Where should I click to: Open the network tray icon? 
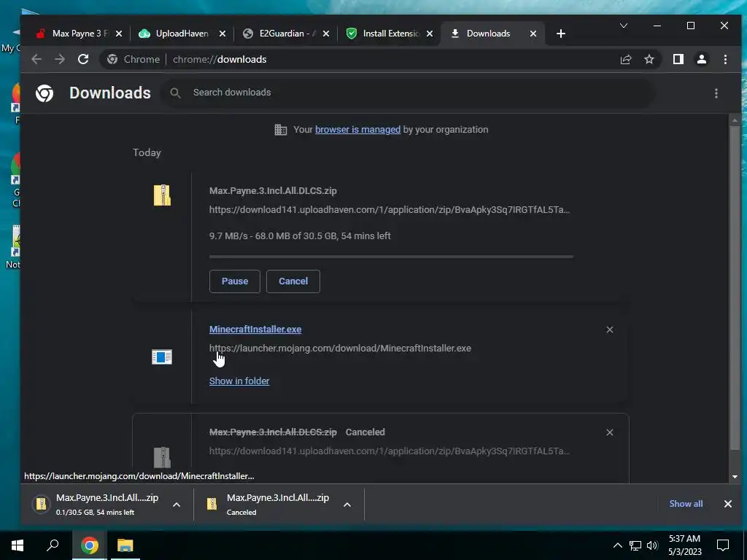click(x=635, y=545)
